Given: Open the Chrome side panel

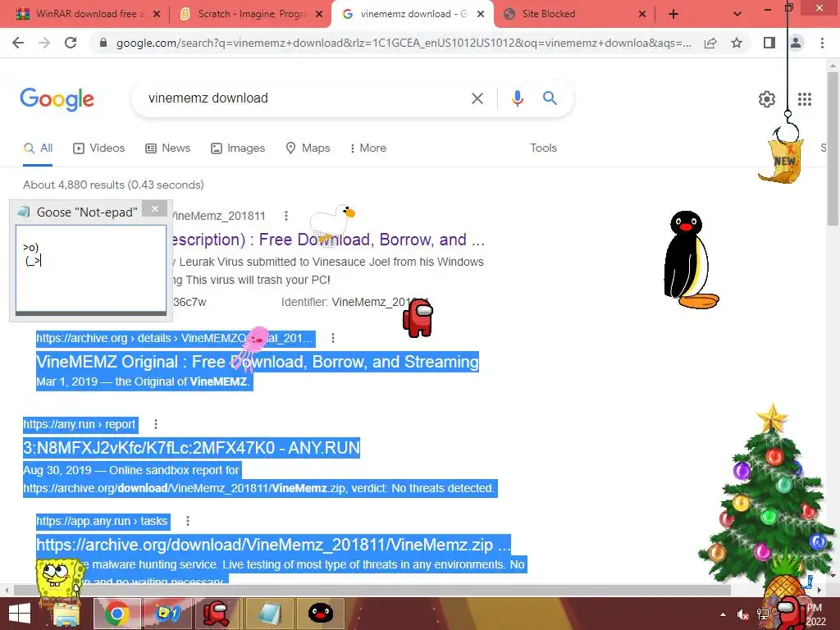Looking at the screenshot, I should click(769, 43).
